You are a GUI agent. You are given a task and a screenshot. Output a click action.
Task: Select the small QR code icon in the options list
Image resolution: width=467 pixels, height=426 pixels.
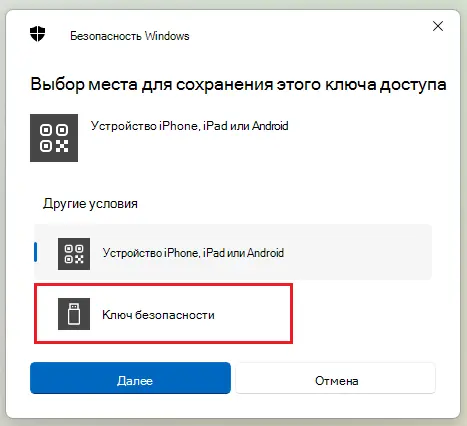click(74, 254)
